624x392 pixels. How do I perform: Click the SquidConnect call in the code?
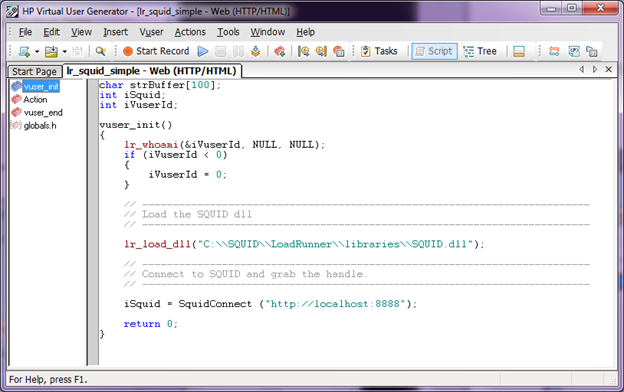coord(215,304)
